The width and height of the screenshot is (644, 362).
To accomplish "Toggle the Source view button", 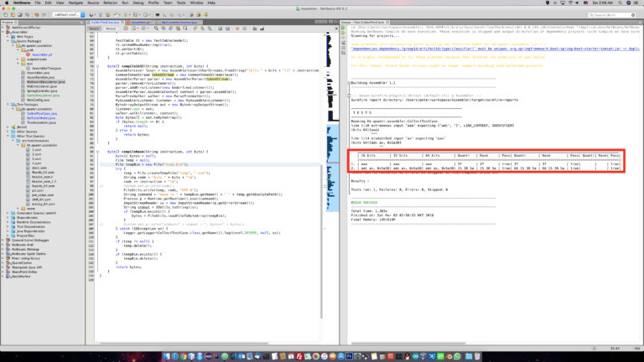I will point(94,28).
